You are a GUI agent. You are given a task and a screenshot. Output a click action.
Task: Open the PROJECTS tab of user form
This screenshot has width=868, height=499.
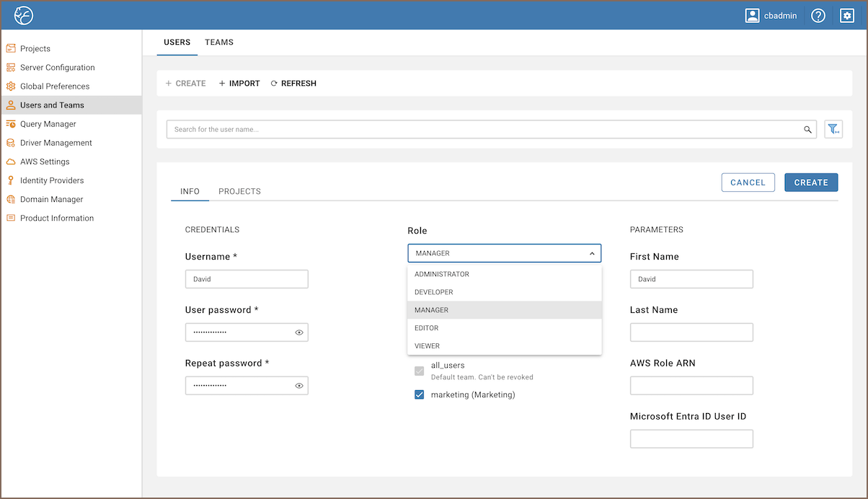239,192
